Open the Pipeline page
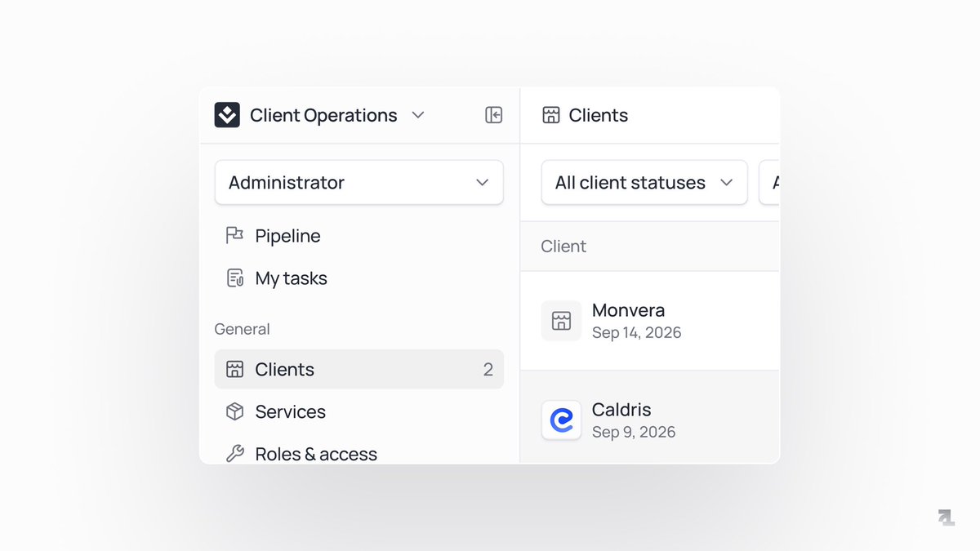Viewport: 980px width, 551px height. [359, 236]
